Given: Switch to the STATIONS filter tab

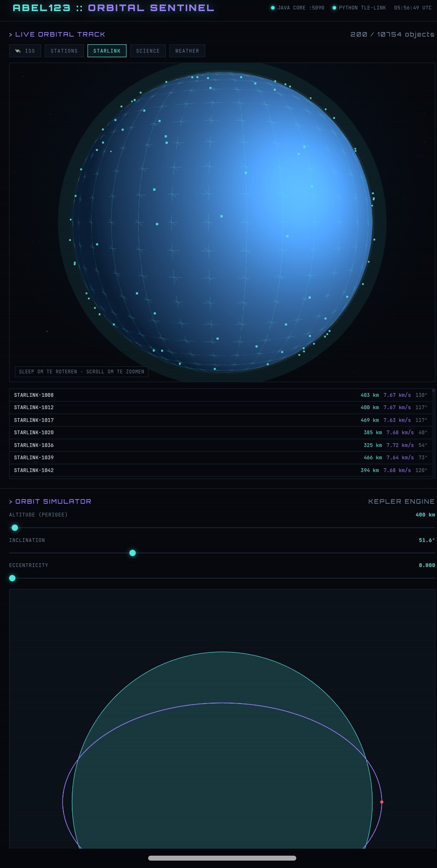Looking at the screenshot, I should tap(64, 51).
